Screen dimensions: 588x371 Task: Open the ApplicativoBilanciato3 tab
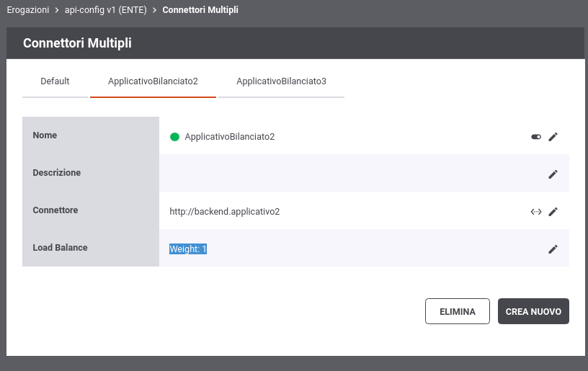pos(281,81)
